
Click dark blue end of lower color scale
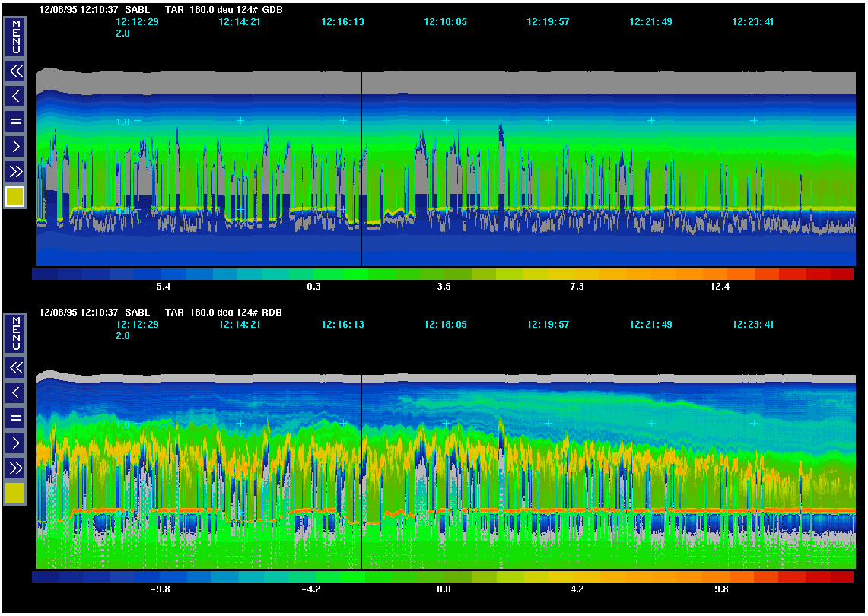46,577
